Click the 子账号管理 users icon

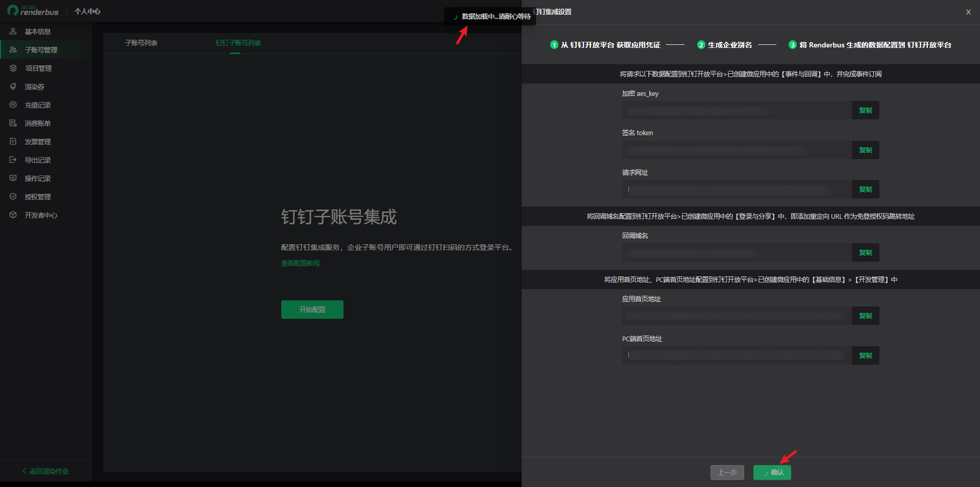click(x=13, y=49)
